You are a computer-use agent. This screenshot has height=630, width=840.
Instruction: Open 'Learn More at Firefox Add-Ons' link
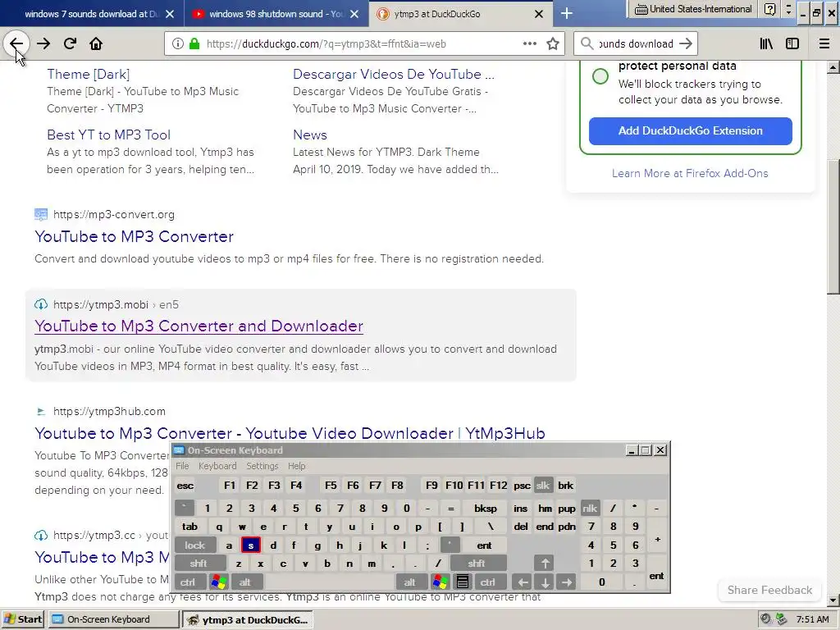690,173
